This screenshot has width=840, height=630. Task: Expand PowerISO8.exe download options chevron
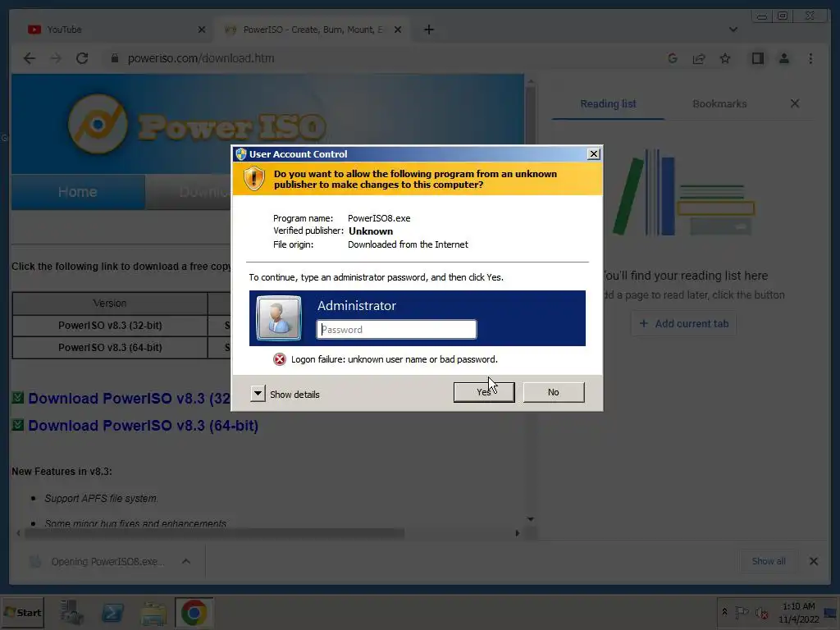point(186,561)
